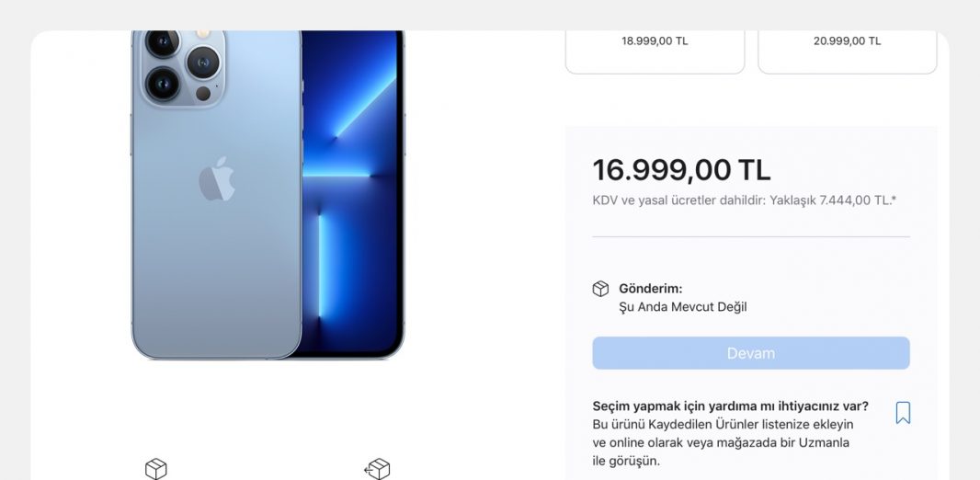The image size is (980, 480).
Task: Click the right-side camera lens on iPhone
Action: [203, 63]
